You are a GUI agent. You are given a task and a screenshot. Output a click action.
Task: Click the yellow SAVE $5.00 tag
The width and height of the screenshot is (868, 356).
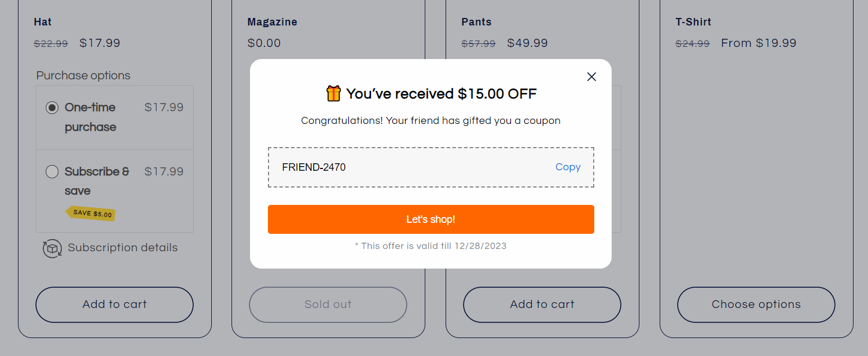(91, 213)
